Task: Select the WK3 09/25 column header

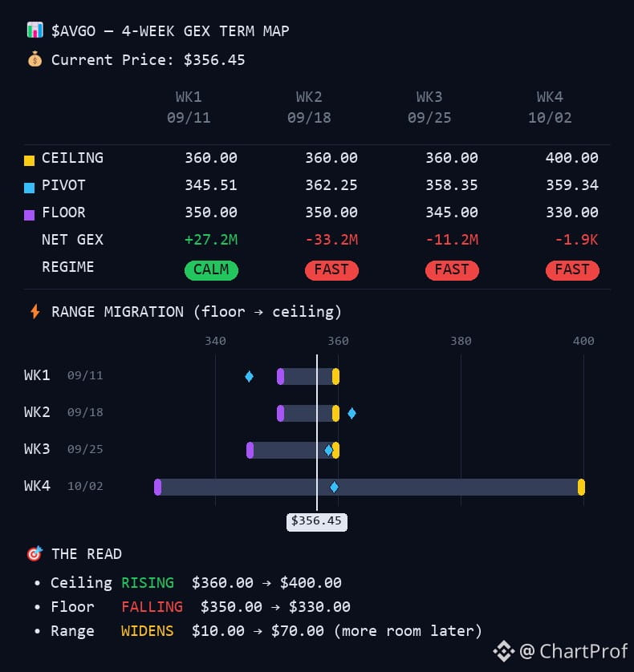Action: [x=429, y=107]
